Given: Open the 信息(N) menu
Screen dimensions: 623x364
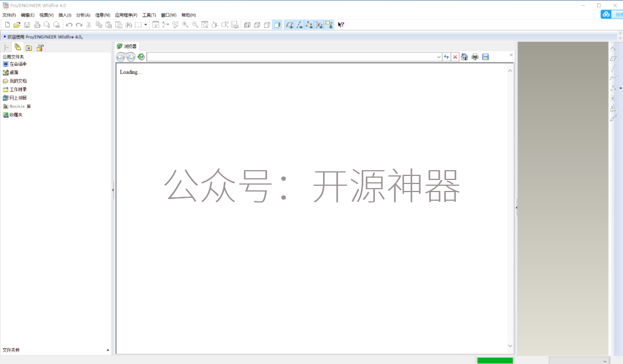Looking at the screenshot, I should click(x=103, y=15).
